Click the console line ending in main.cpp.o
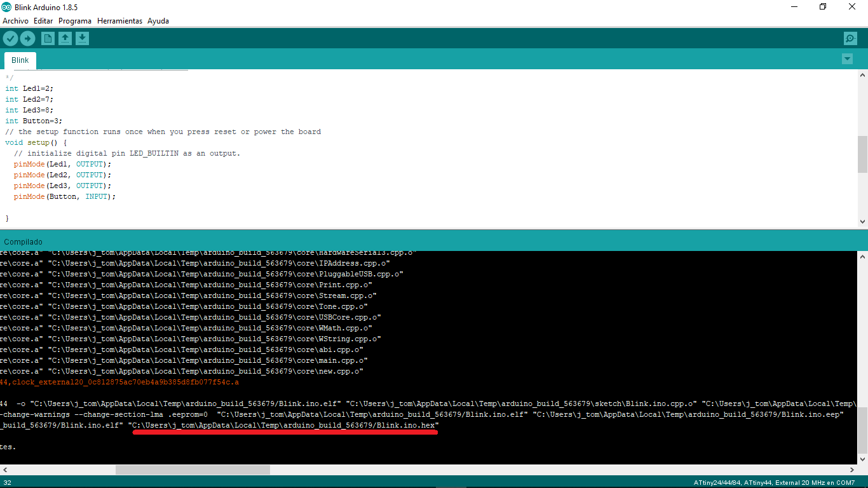This screenshot has height=488, width=868. [184, 361]
